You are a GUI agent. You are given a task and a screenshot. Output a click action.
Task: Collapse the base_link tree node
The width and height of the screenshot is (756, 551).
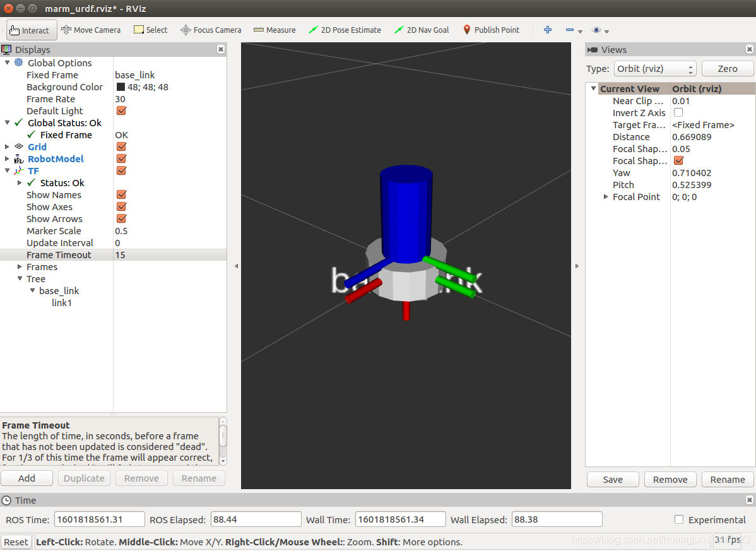32,291
